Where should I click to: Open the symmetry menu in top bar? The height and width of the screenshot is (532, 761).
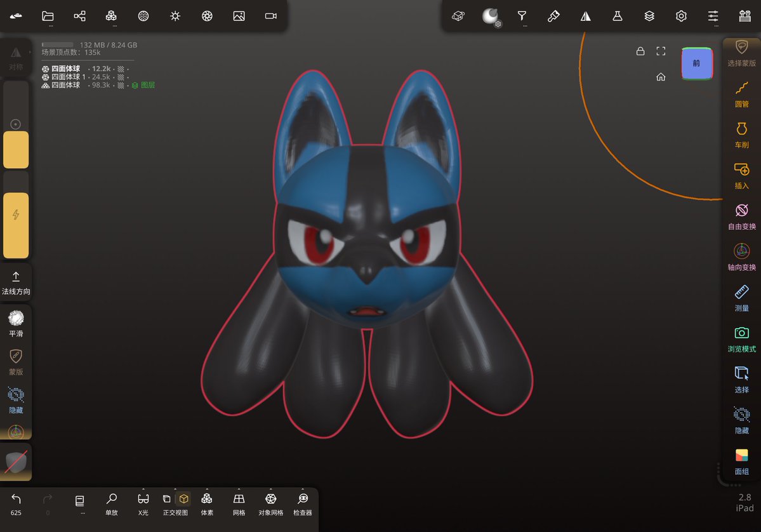tap(586, 16)
